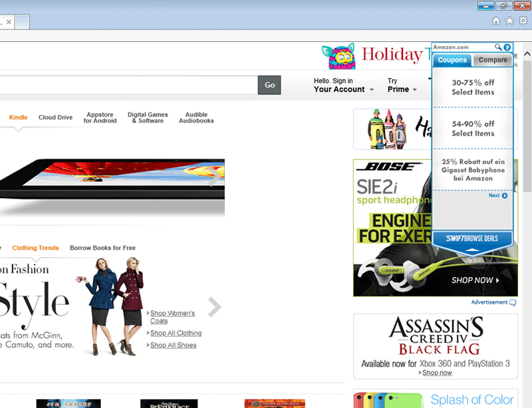Switch to the Compare tab
This screenshot has width=532, height=408.
pyautogui.click(x=493, y=60)
